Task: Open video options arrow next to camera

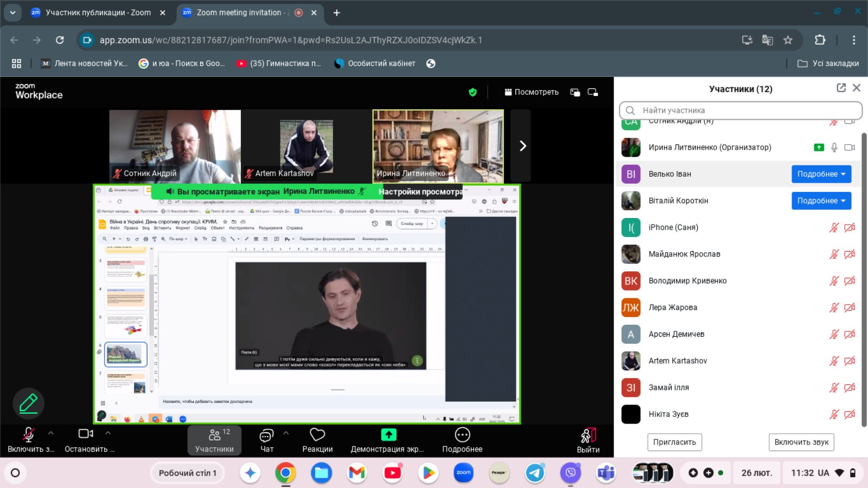Action: pos(108,433)
